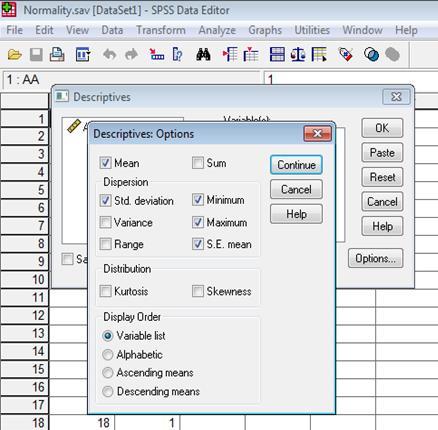Choose Descending means display order
This screenshot has height=430, width=438.
coord(107,391)
